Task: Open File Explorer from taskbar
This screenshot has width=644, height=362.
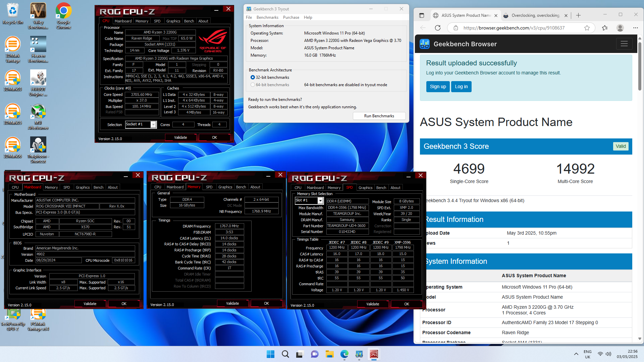Action: coord(329,354)
